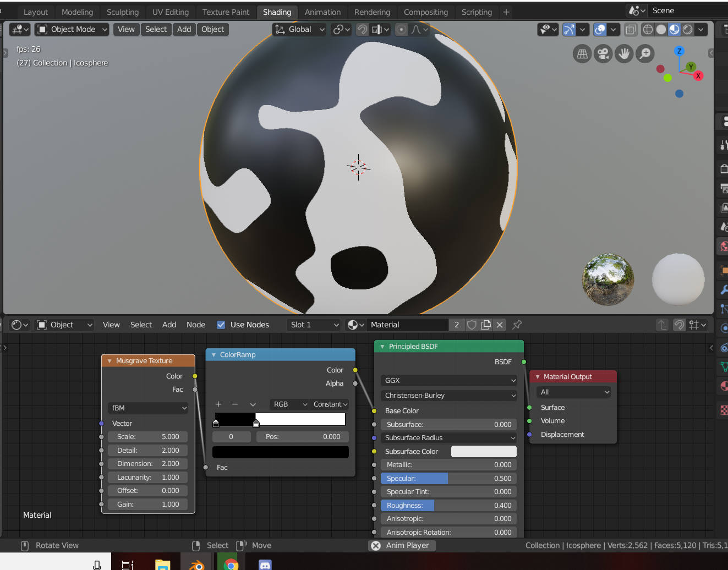Viewport: 728px width, 570px height.
Task: Collapse the Principled BSDF node
Action: 382,347
